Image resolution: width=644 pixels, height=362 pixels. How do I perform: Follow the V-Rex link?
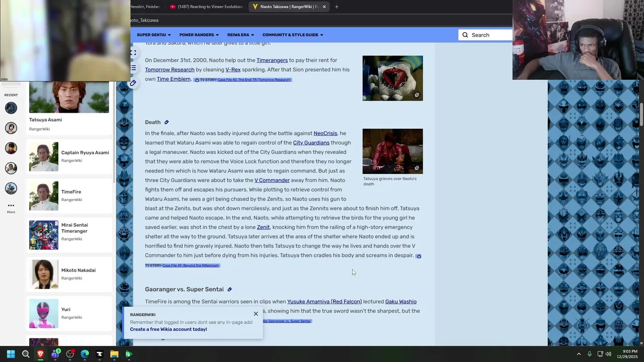pyautogui.click(x=233, y=70)
